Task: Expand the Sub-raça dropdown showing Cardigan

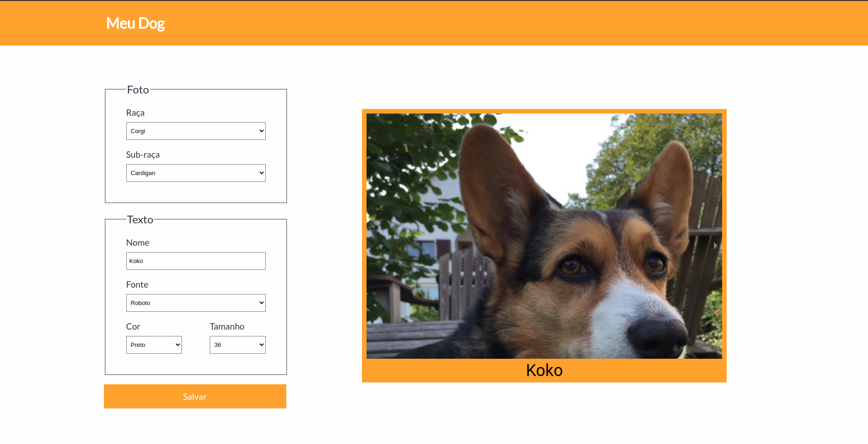Action: pos(196,173)
